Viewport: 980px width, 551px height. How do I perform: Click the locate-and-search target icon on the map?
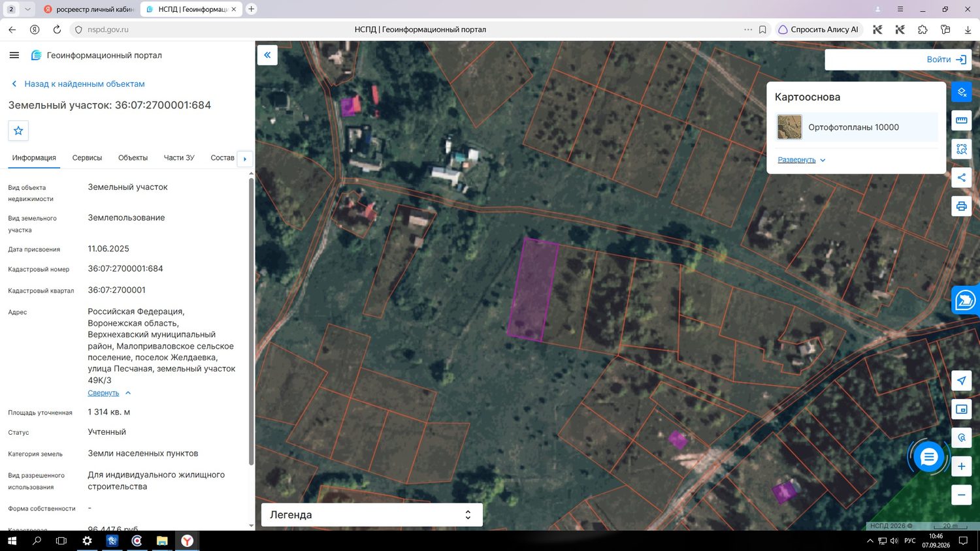tap(962, 438)
